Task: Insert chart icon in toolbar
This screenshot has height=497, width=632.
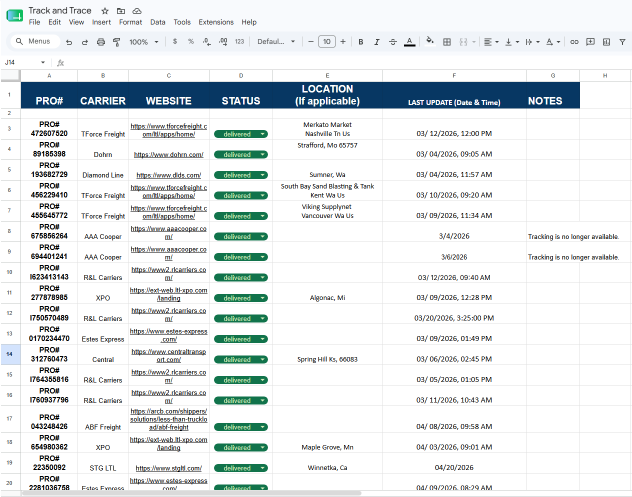Action: [x=606, y=42]
